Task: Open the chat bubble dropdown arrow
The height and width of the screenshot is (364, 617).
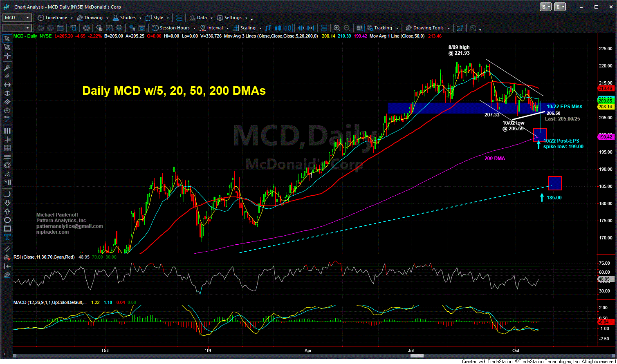Action: click(x=480, y=29)
